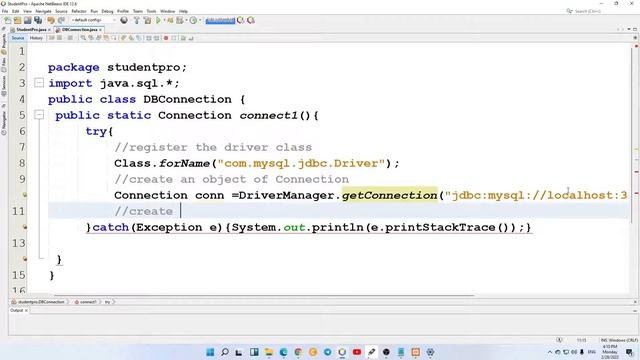Screen dimensions: 640x360
Task: Close the StudentPro.java tab
Action: click(x=49, y=30)
